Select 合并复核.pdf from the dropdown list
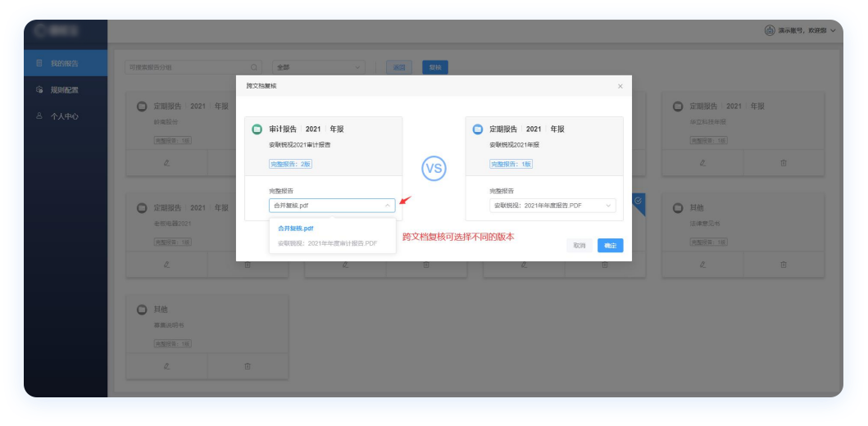 (x=296, y=229)
